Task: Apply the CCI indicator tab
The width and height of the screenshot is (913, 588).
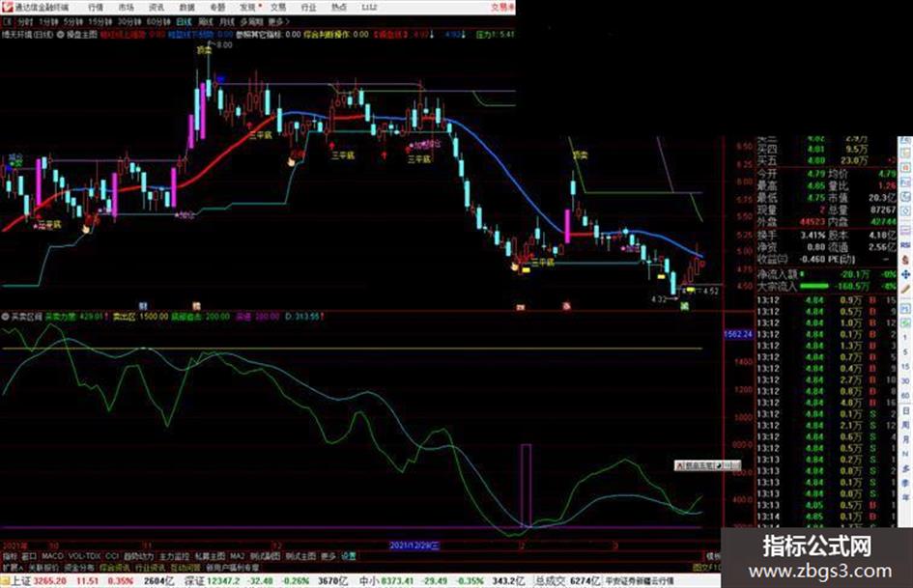Action: (112, 556)
